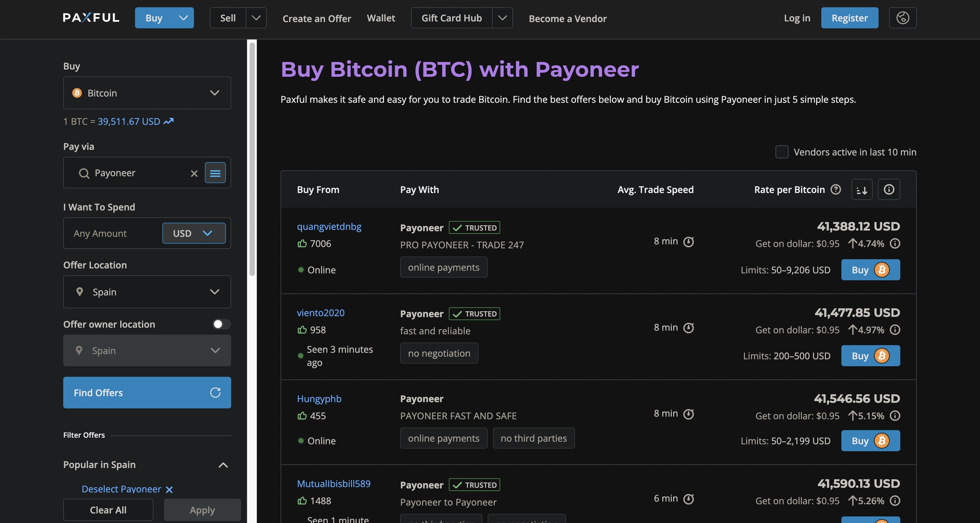Screen dimensions: 980x523
Task: Open the payment methods list icon
Action: 215,173
